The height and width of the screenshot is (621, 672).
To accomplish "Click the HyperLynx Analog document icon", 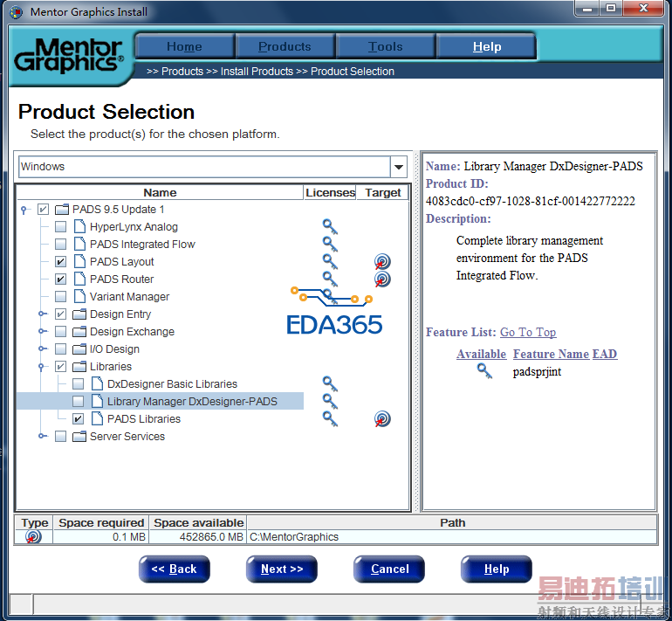I will (79, 226).
